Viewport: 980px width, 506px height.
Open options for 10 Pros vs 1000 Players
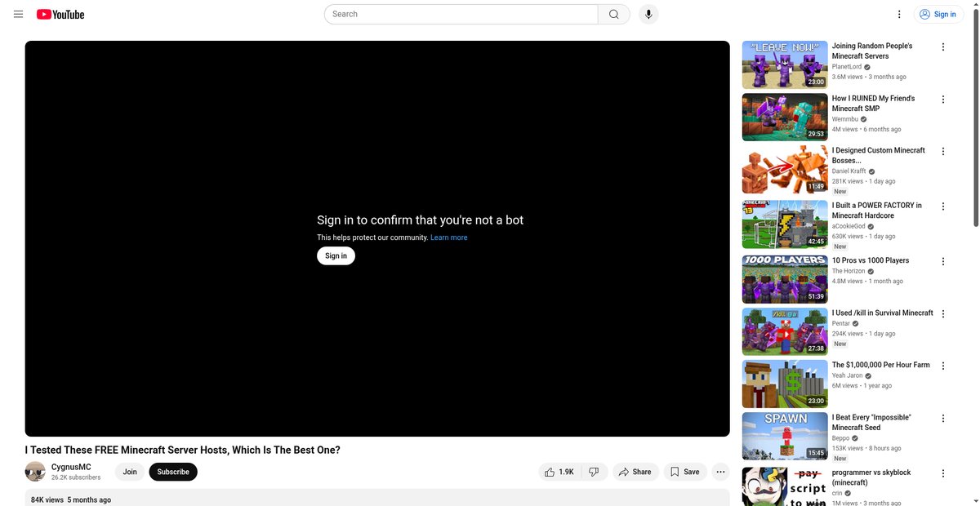coord(943,261)
